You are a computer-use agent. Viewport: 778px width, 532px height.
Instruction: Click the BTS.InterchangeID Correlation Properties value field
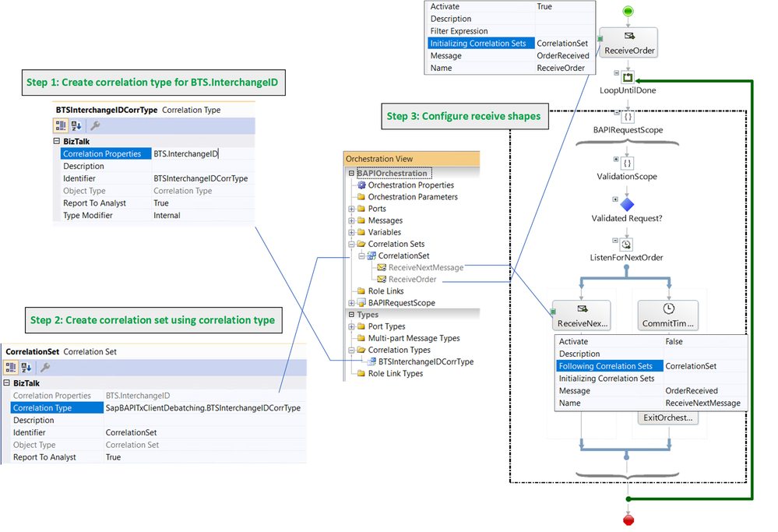coord(203,154)
